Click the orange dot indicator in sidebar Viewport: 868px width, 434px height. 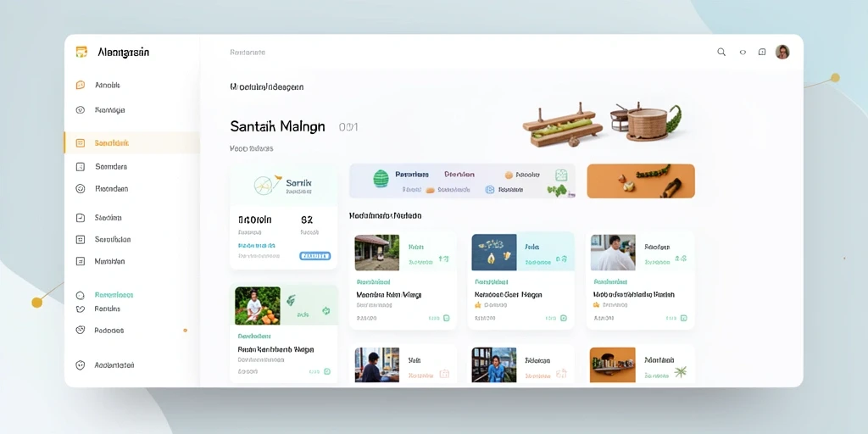(185, 331)
